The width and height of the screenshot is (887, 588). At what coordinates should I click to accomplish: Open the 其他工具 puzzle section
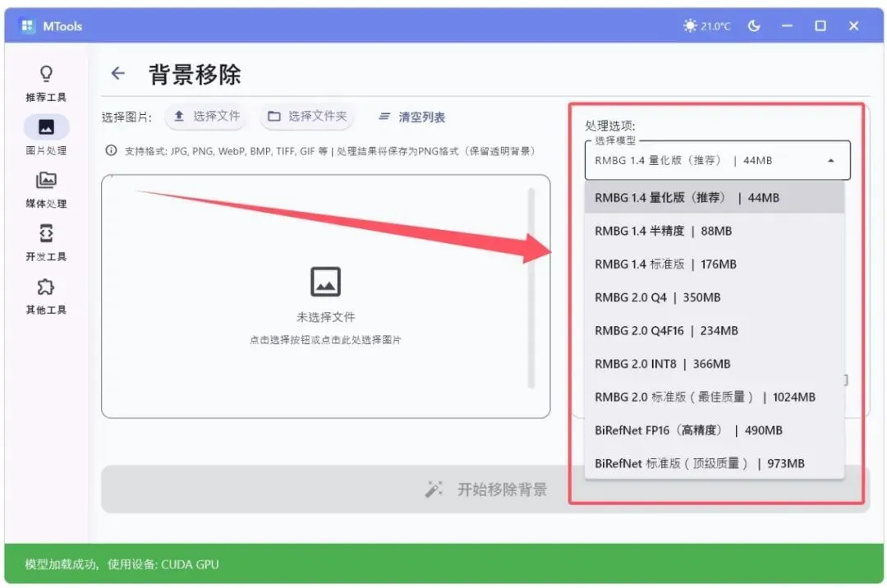coord(46,296)
